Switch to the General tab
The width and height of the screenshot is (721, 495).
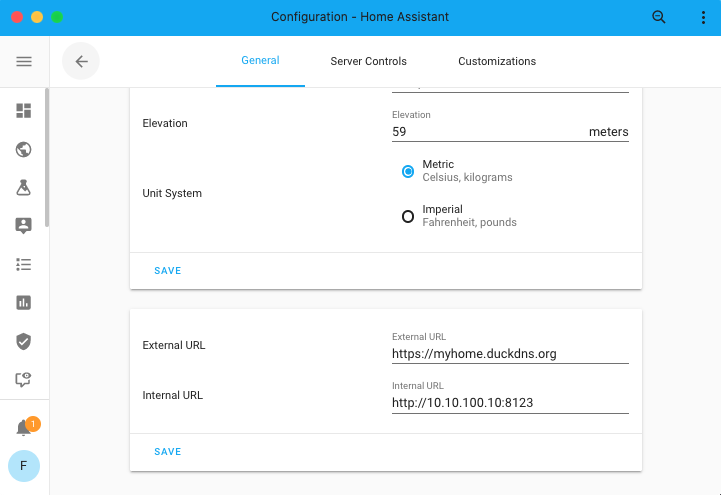pyautogui.click(x=260, y=61)
